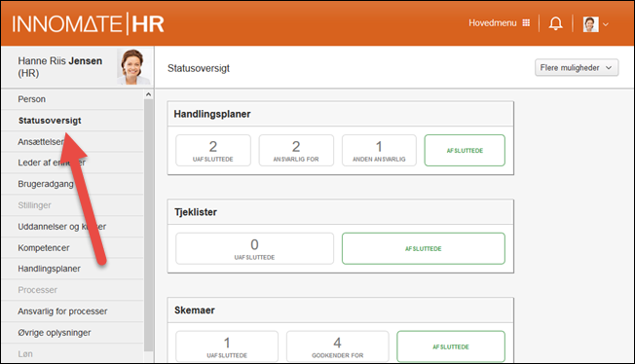Click the INNOMATE HR logo
Viewport: 635px width, 364px height.
coord(88,23)
